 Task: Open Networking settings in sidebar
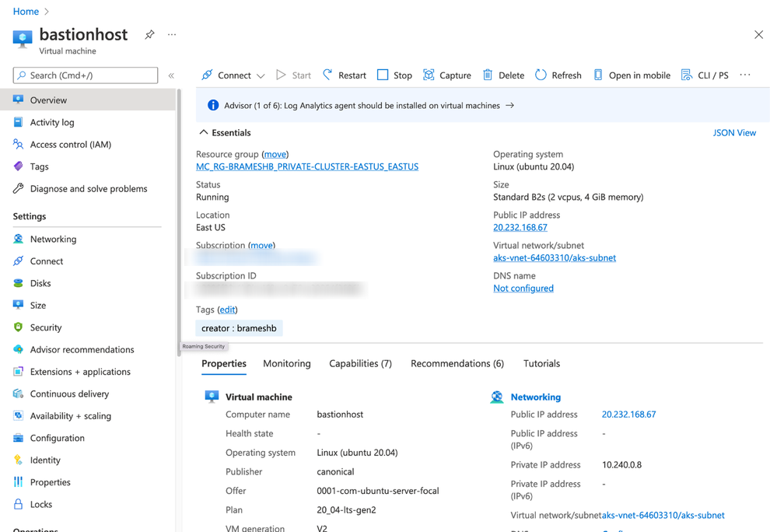coord(53,239)
